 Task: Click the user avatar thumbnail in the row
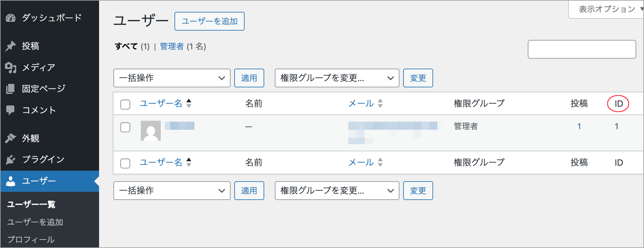pos(151,131)
